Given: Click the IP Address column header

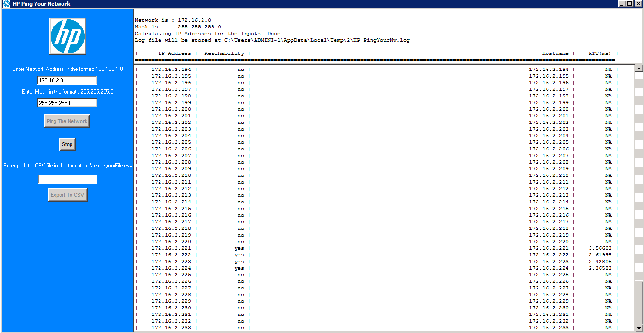Looking at the screenshot, I should 175,53.
